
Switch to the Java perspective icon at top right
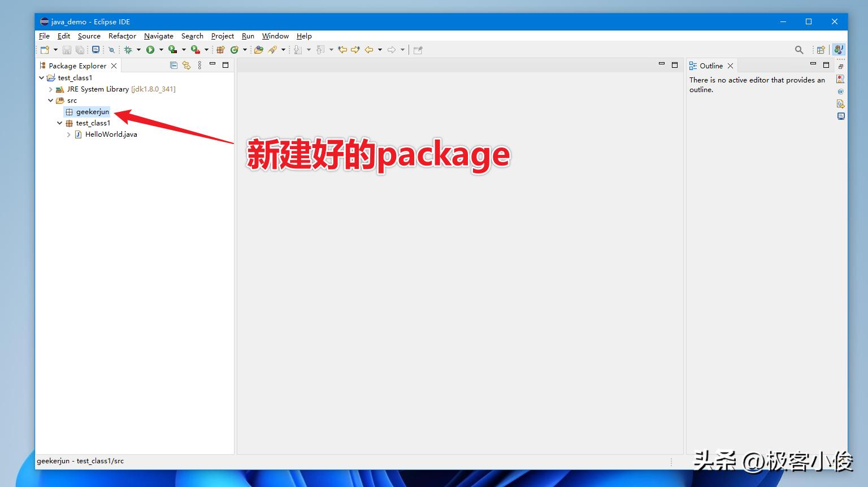[839, 49]
